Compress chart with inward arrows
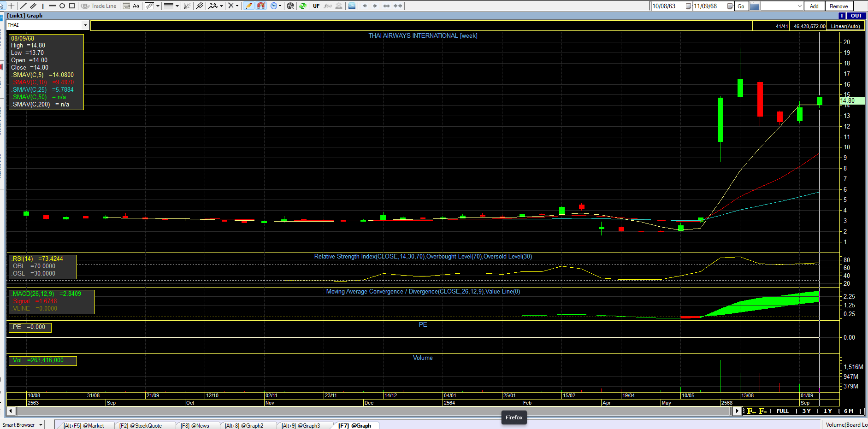868x429 pixels. [x=398, y=6]
